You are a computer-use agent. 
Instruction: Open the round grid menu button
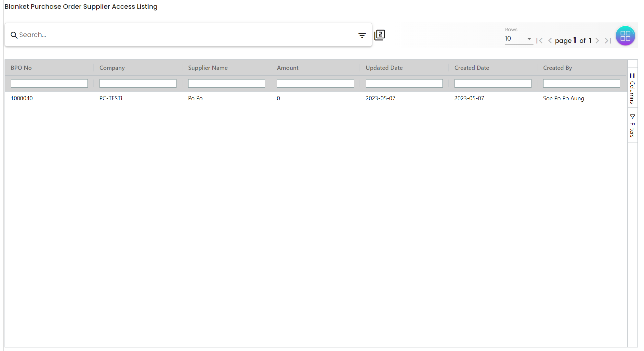[x=625, y=36]
